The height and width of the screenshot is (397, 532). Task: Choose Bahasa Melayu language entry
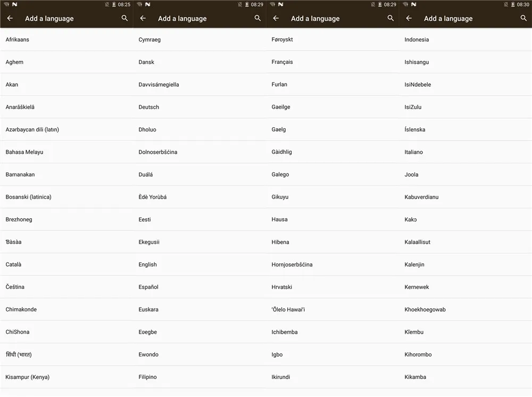coord(66,152)
